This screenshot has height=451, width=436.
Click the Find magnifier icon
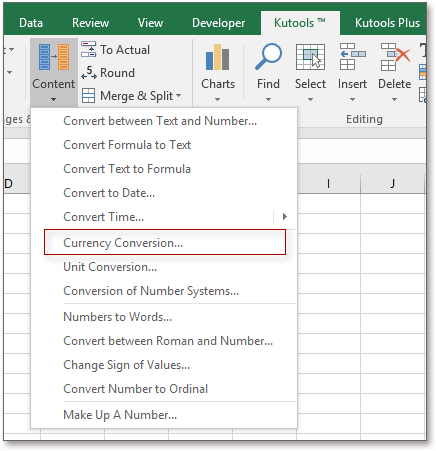(268, 56)
